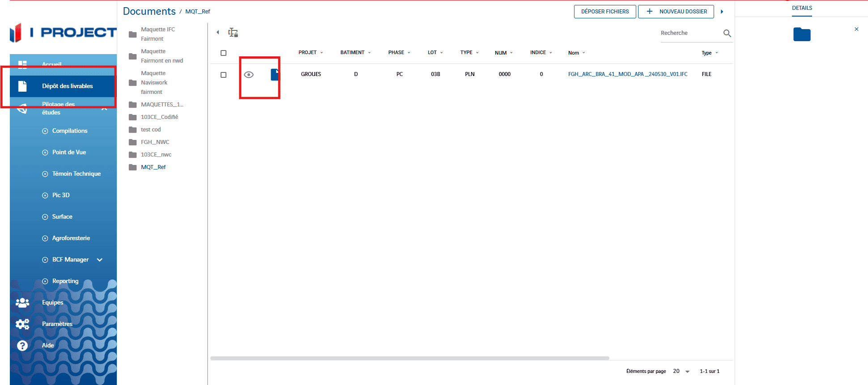
Task: Toggle the eye preview icon for IFC file
Action: point(249,75)
